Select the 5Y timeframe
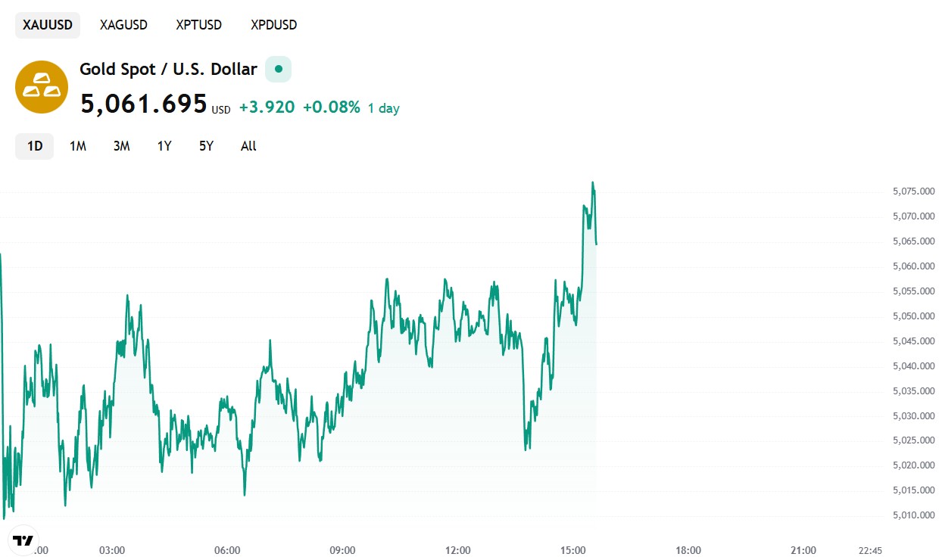 coord(205,146)
